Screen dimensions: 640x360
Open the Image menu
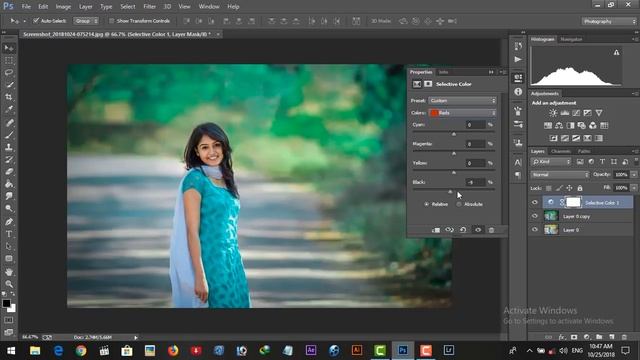point(63,7)
